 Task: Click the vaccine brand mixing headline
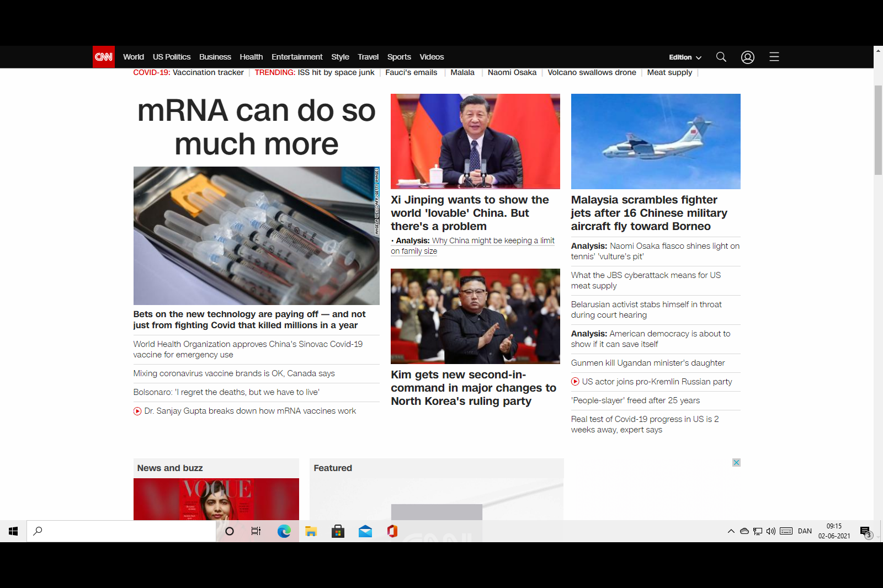233,373
